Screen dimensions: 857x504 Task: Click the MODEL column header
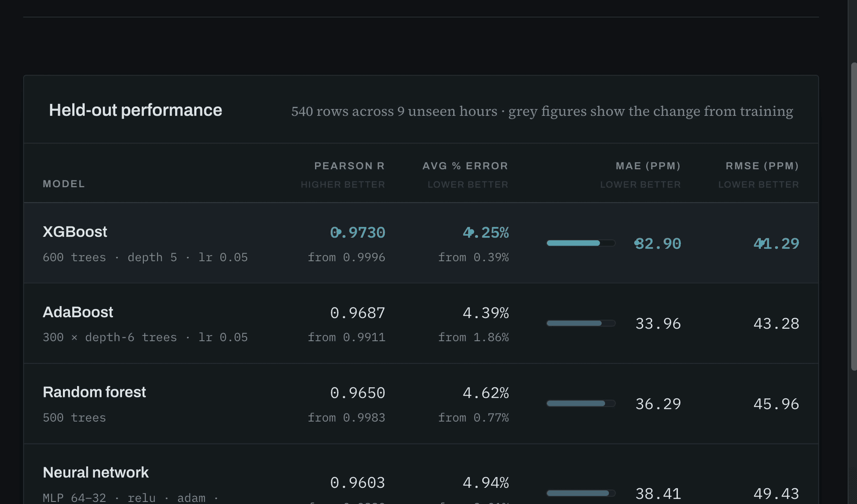pyautogui.click(x=64, y=184)
